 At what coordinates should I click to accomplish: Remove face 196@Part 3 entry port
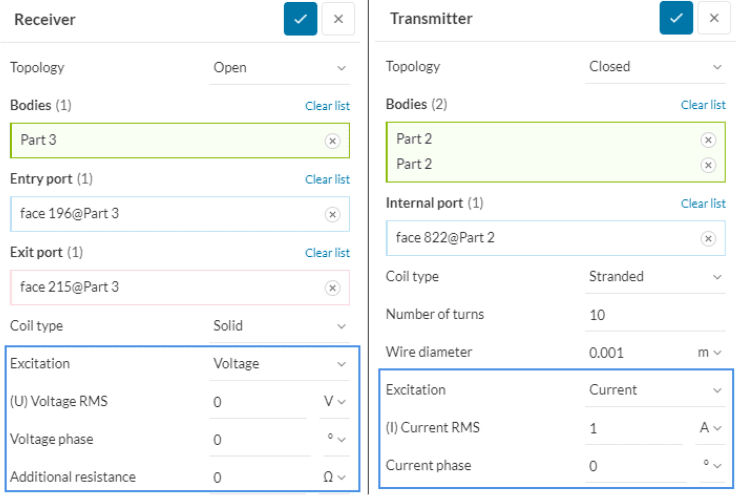pyautogui.click(x=332, y=214)
